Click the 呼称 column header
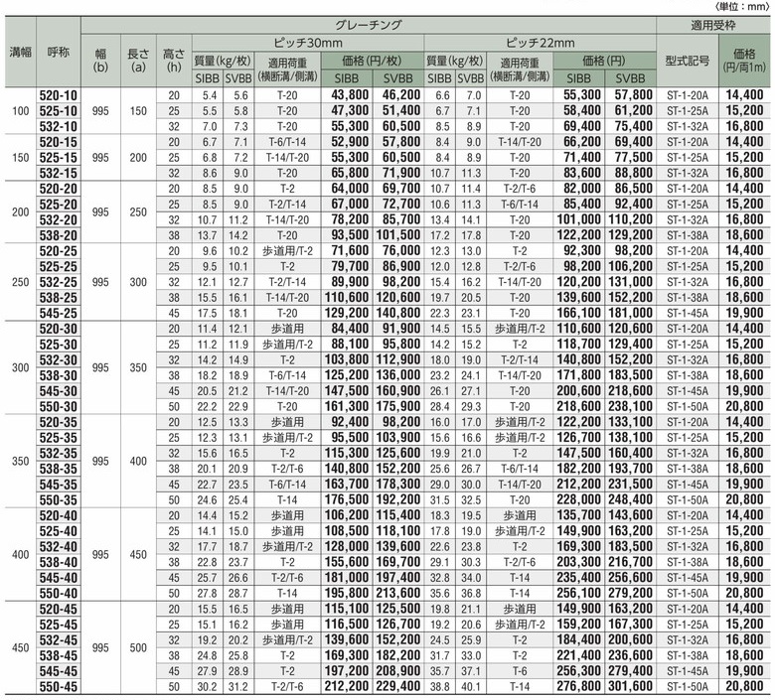Screen dimensions: 775x700 (x=59, y=52)
